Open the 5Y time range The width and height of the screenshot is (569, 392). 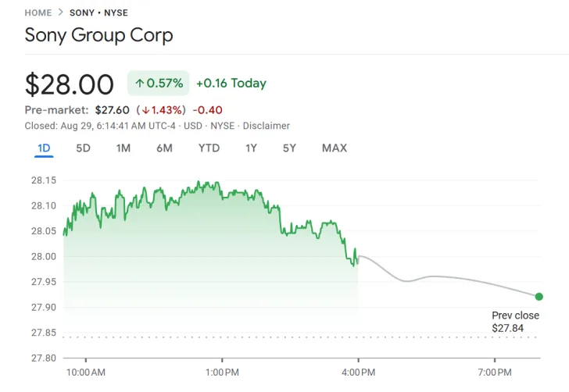coord(289,148)
